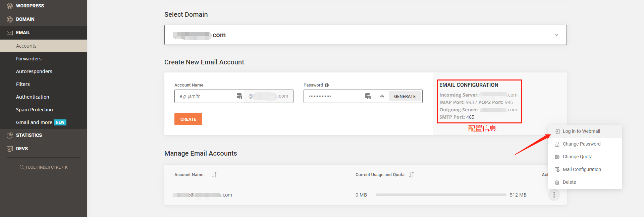Click the Mail Configuration icon
The height and width of the screenshot is (217, 644).
pyautogui.click(x=557, y=170)
